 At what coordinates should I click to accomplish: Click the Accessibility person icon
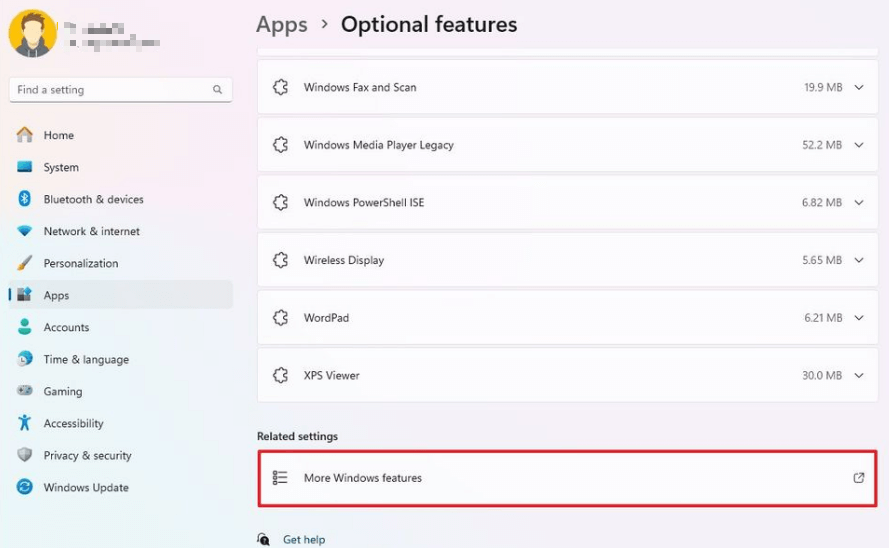pos(25,423)
